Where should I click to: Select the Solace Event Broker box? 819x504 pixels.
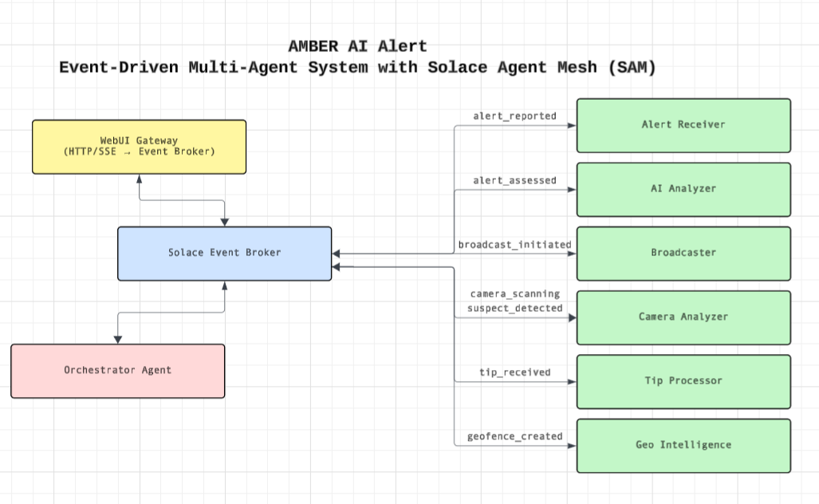pos(225,254)
